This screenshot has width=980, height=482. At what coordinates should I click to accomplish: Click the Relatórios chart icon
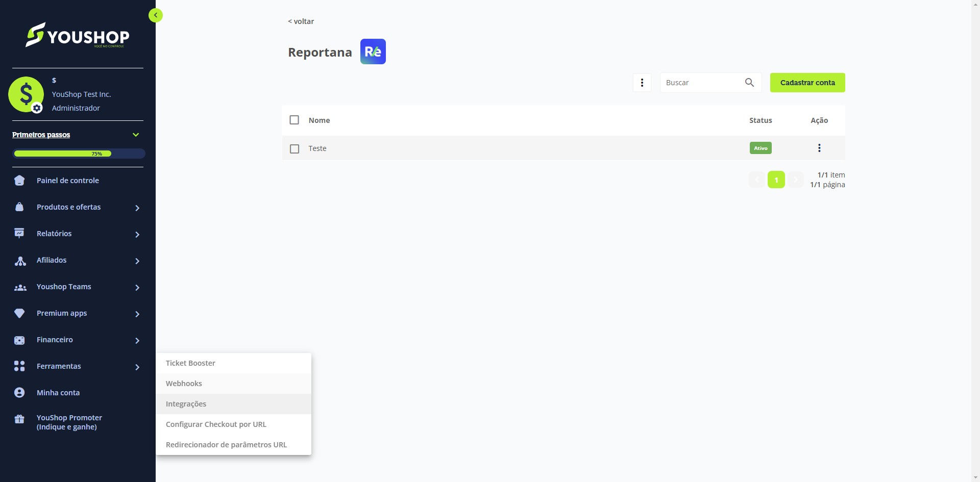19,234
